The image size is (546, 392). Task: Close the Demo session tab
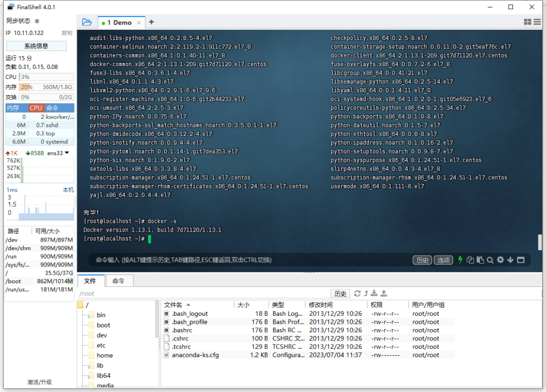pyautogui.click(x=139, y=22)
